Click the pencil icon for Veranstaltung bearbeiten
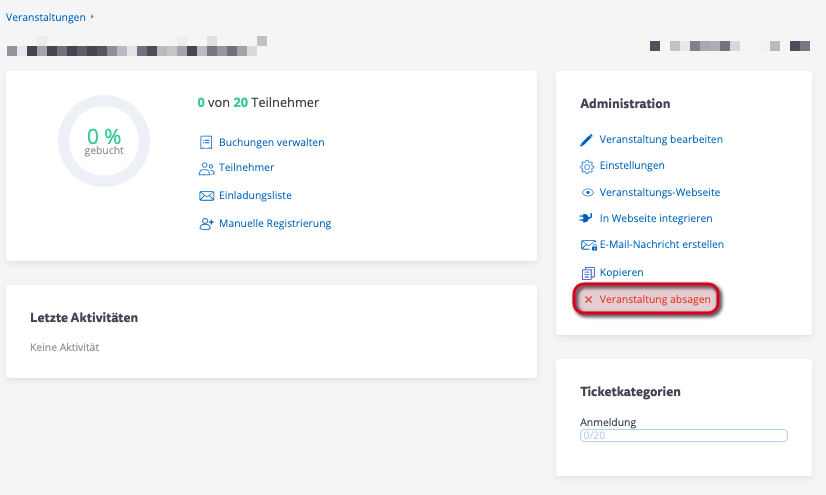 pyautogui.click(x=588, y=140)
